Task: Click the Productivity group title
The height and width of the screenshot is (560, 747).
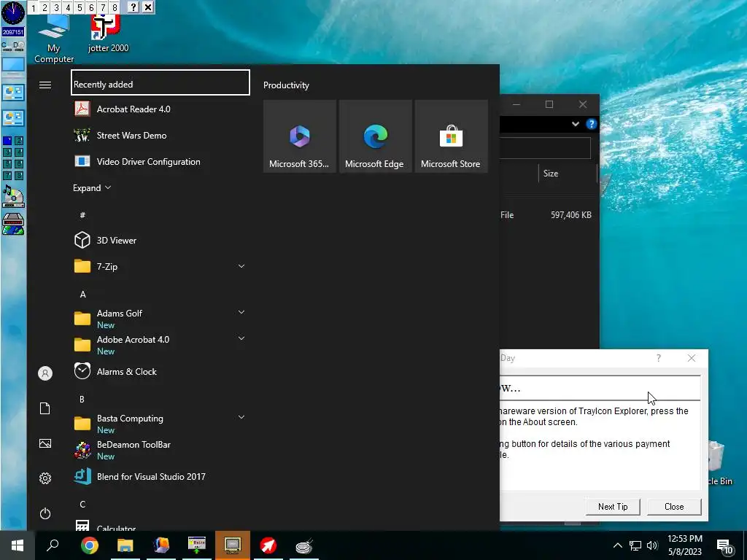Action: click(x=286, y=85)
